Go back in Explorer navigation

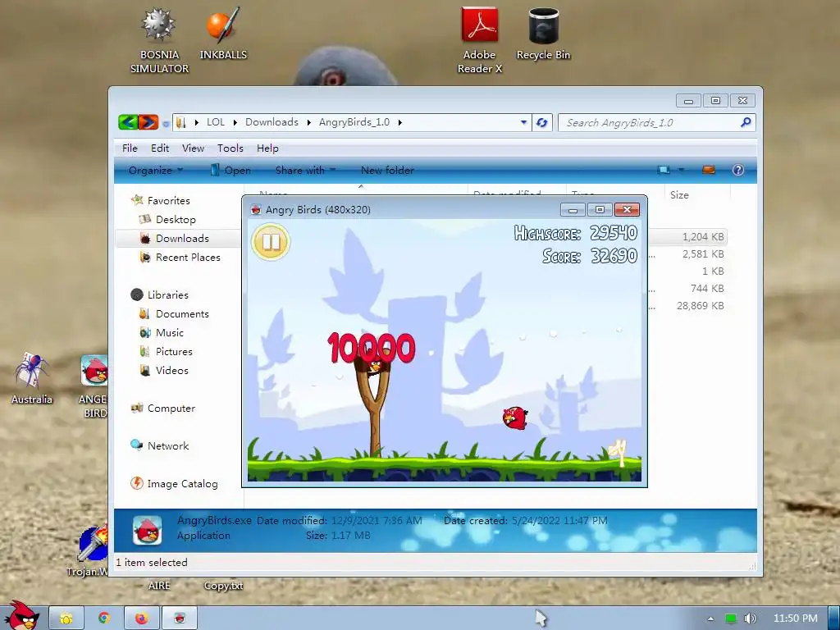(128, 122)
